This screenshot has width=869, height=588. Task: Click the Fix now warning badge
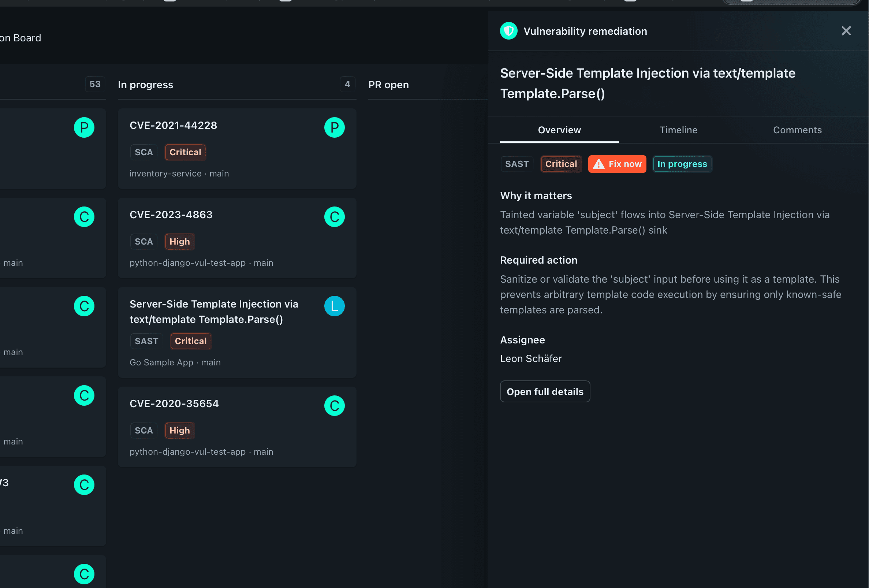click(617, 164)
